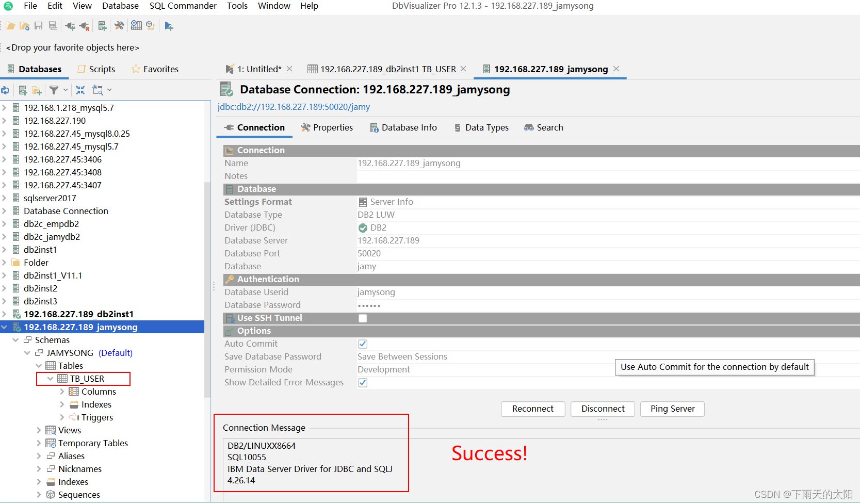Expand the sqlserver2017 connection node

[x=4, y=198]
